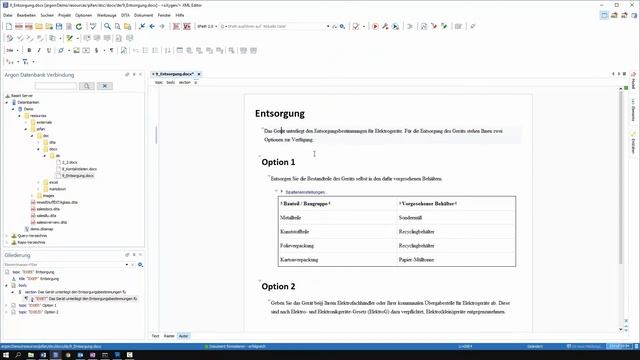Image resolution: width=640 pixels, height=360 pixels.
Task: Click the open folder icon in toolbar
Action: 39,27
